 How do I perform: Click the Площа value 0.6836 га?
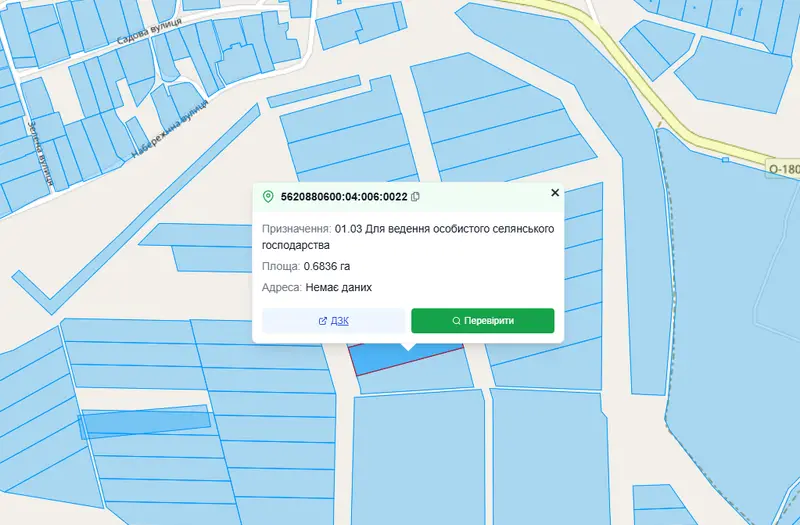(327, 266)
